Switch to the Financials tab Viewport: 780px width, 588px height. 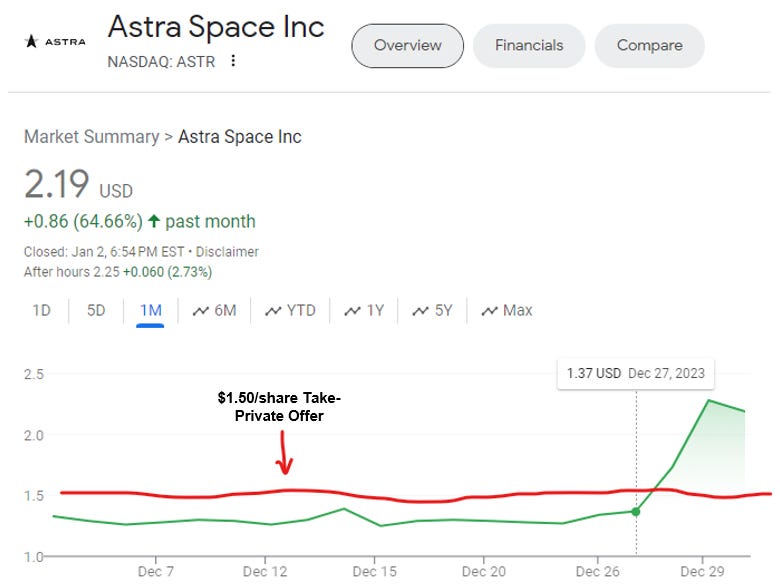point(529,45)
